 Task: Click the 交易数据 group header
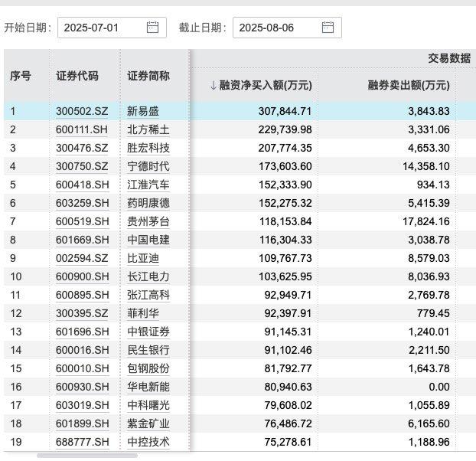click(449, 58)
